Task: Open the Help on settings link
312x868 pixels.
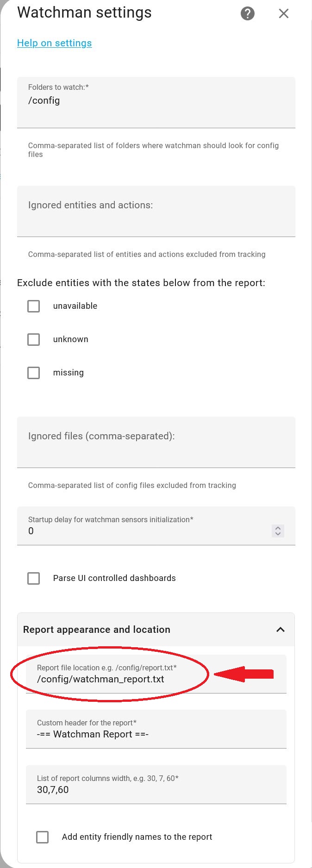Action: [x=54, y=43]
